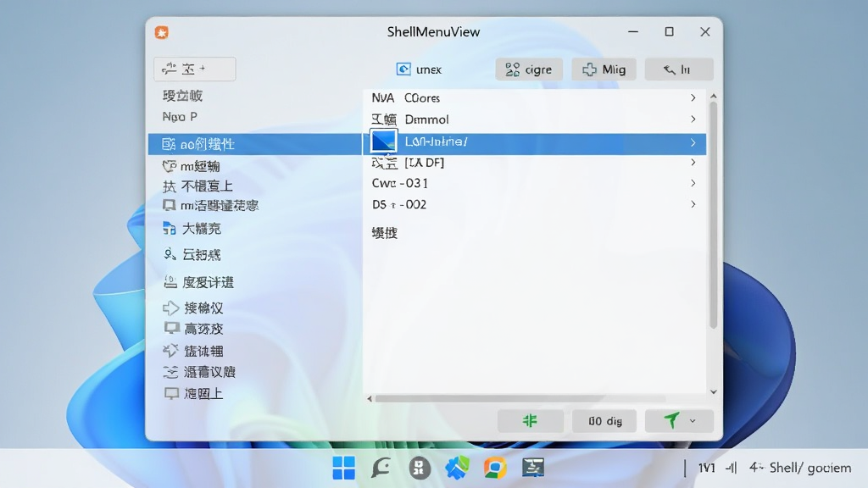Click the sidebar item '不楫寖上' icon
The width and height of the screenshot is (868, 488).
170,186
